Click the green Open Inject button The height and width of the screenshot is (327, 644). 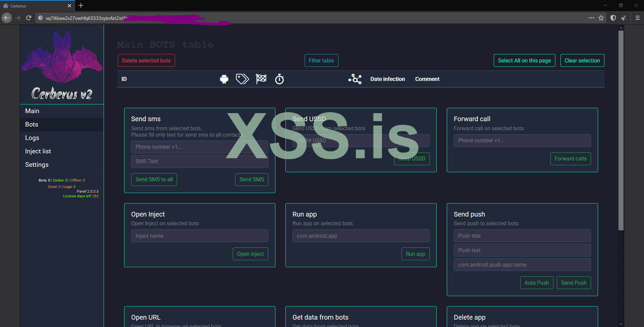click(x=251, y=254)
